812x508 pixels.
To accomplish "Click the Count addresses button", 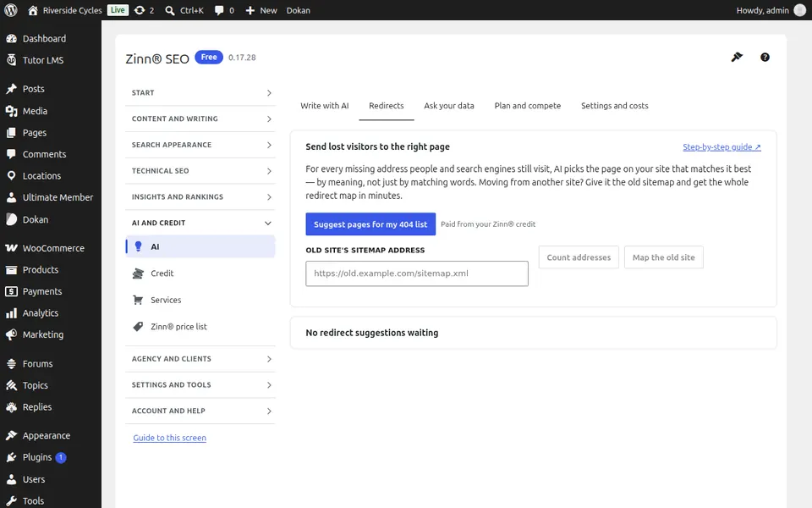I will pos(579,257).
